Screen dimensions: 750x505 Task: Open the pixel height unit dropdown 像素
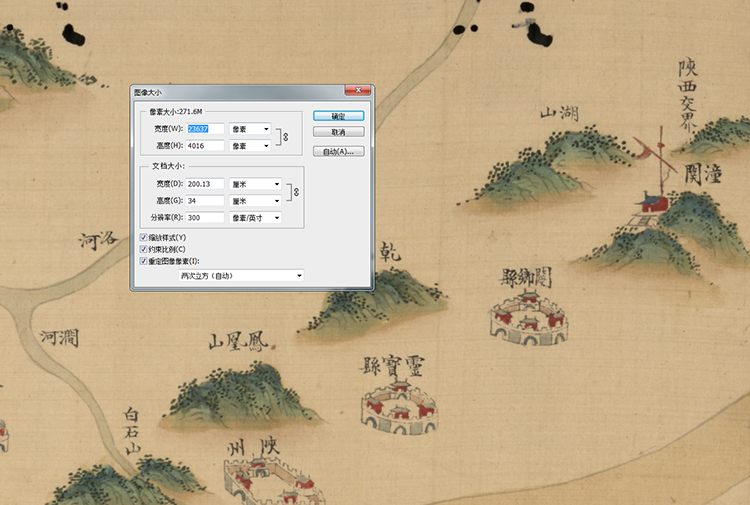[x=250, y=146]
